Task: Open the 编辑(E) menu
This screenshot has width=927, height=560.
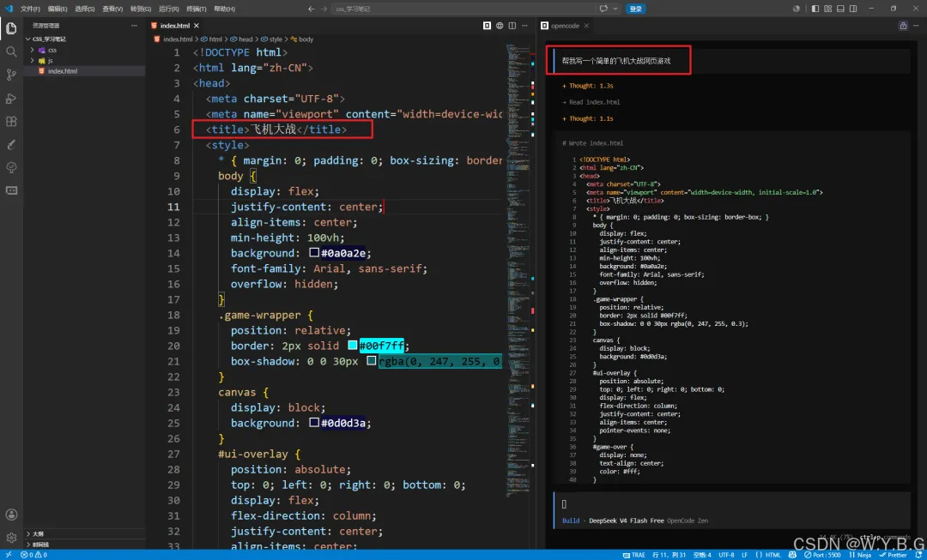Action: coord(58,9)
